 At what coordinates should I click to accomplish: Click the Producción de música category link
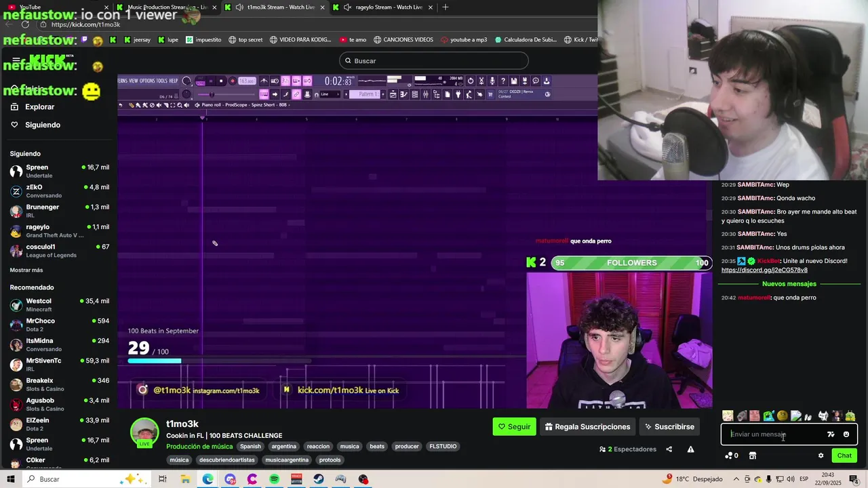(199, 447)
